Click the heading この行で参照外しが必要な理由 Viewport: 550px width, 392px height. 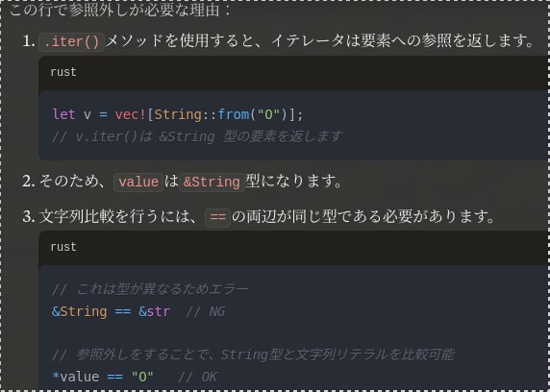[x=119, y=11]
